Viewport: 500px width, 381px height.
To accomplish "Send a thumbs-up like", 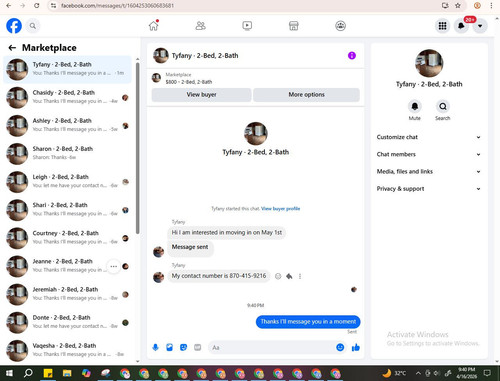I will [356, 348].
